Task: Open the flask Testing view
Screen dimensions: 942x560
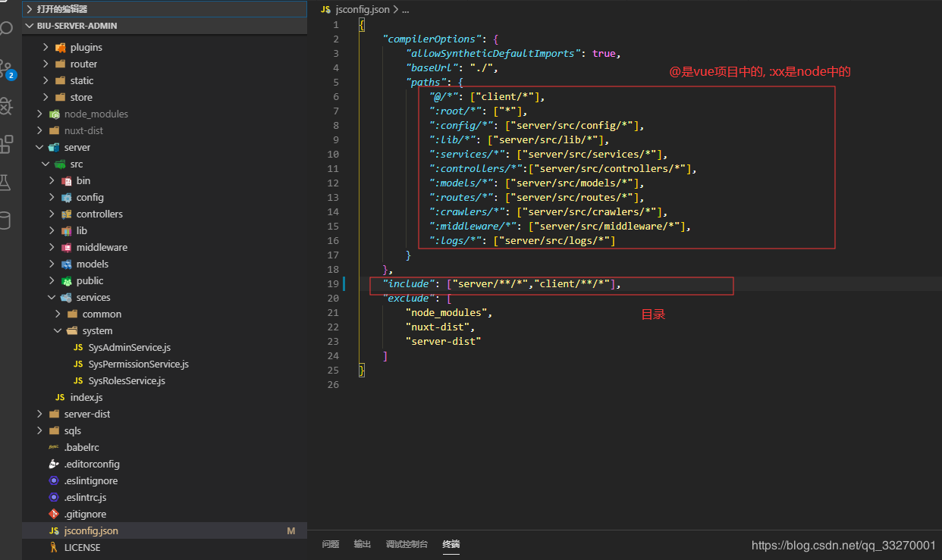Action: point(5,182)
